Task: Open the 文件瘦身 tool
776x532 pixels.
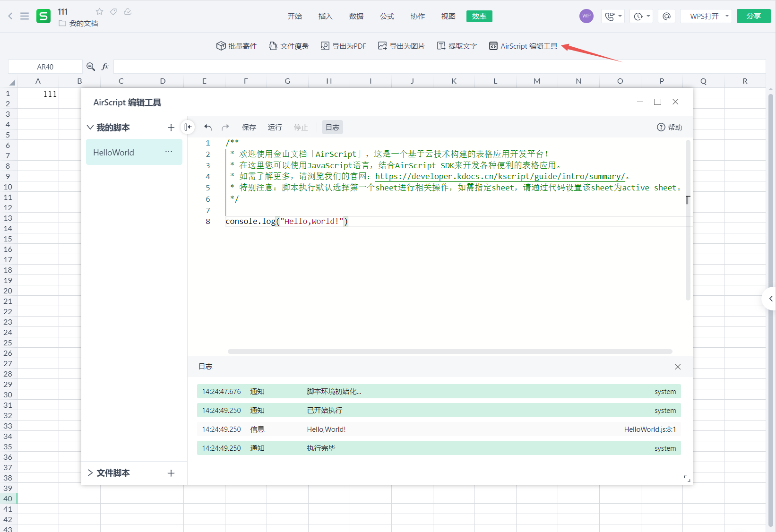Action: (289, 46)
